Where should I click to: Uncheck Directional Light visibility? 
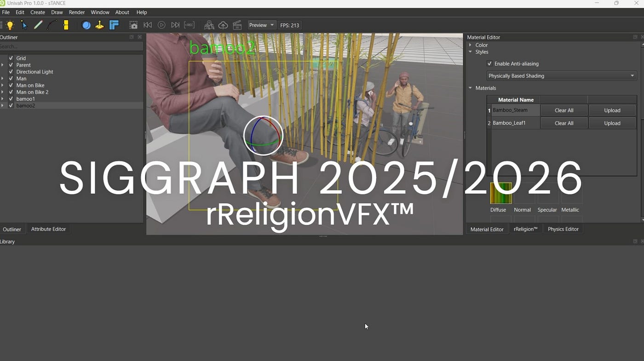point(11,72)
